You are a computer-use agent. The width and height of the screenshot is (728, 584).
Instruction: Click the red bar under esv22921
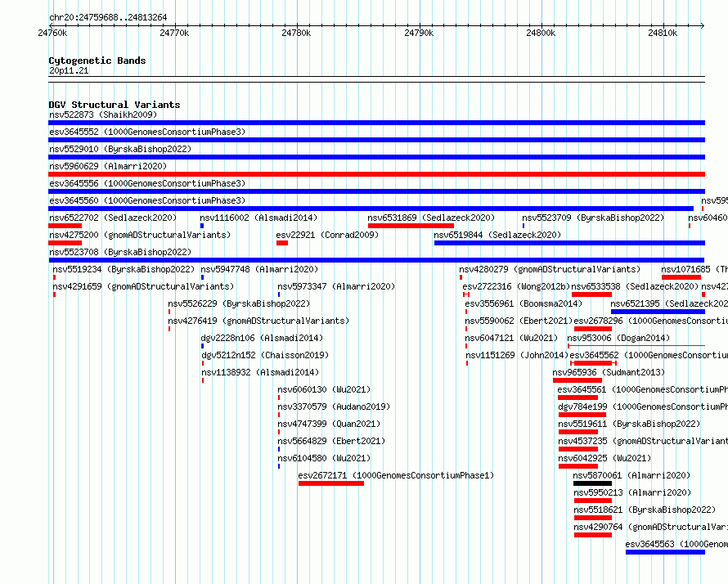point(282,243)
